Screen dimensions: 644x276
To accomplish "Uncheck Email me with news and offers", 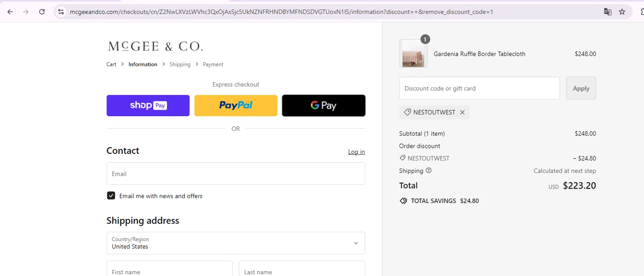I will [111, 196].
